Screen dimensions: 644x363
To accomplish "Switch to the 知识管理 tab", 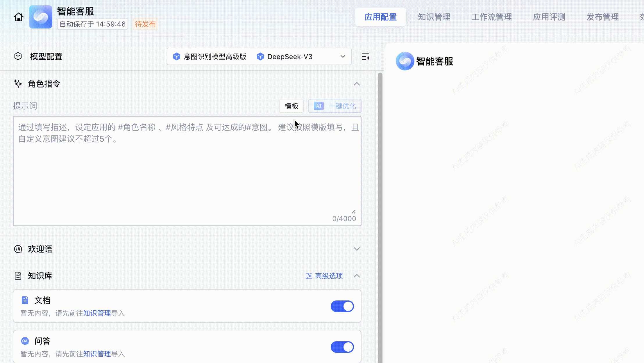I will point(434,17).
